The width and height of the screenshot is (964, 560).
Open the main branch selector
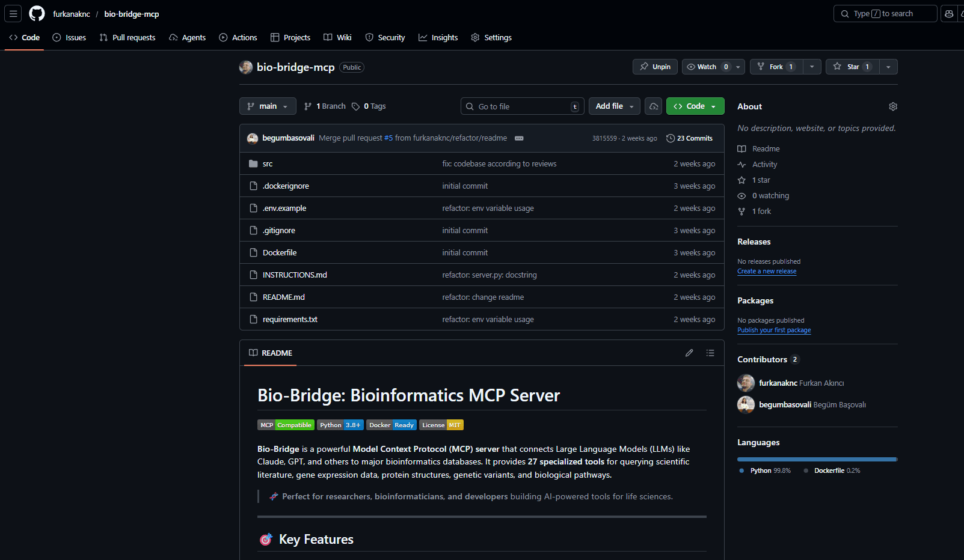[268, 106]
